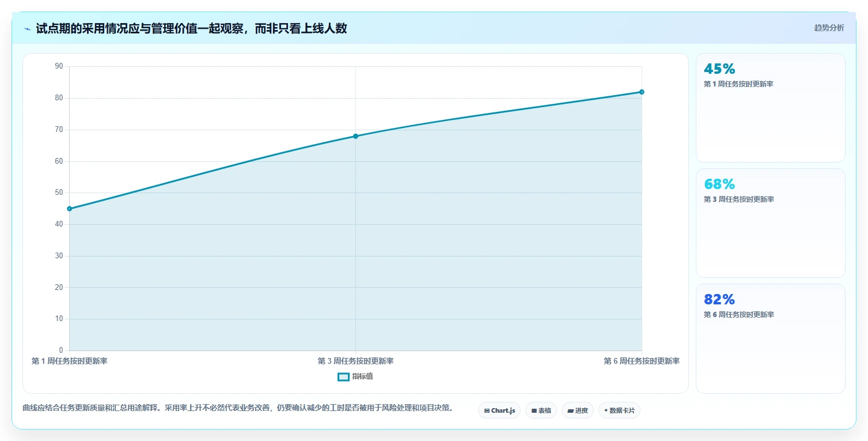Click the 第 6 周任务按时更新率 card caption

click(x=739, y=315)
